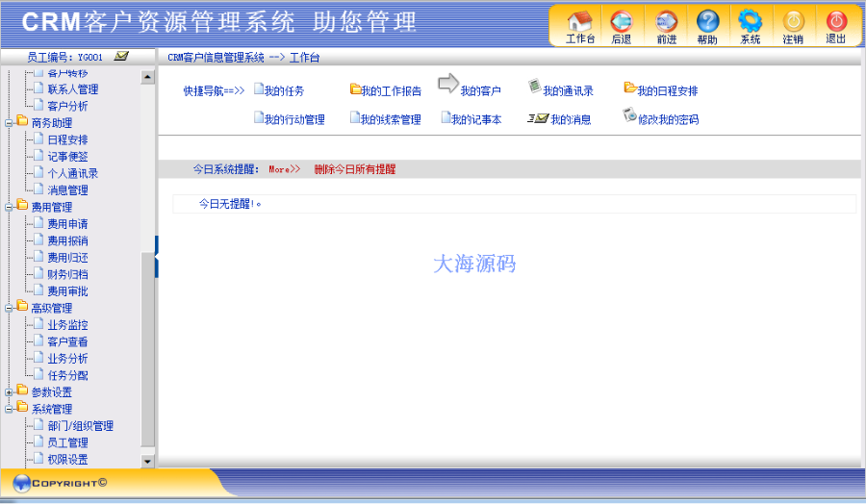Open 费用申请 in the tree

click(x=67, y=224)
